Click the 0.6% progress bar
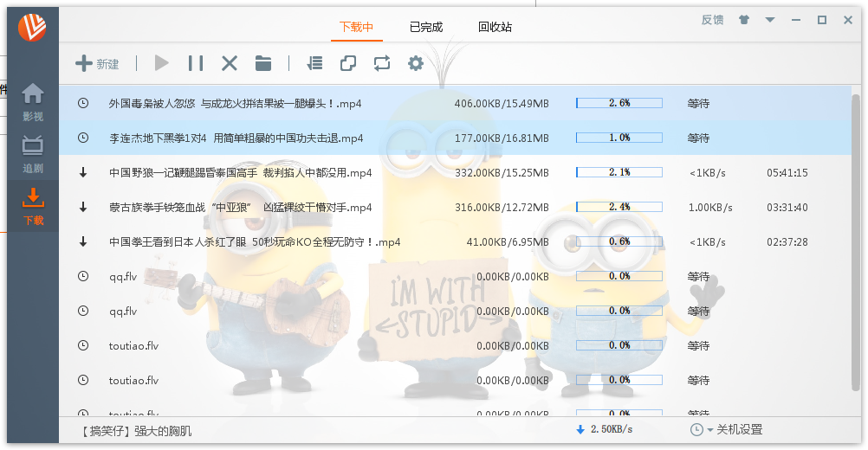The height and width of the screenshot is (450, 868). [x=619, y=241]
